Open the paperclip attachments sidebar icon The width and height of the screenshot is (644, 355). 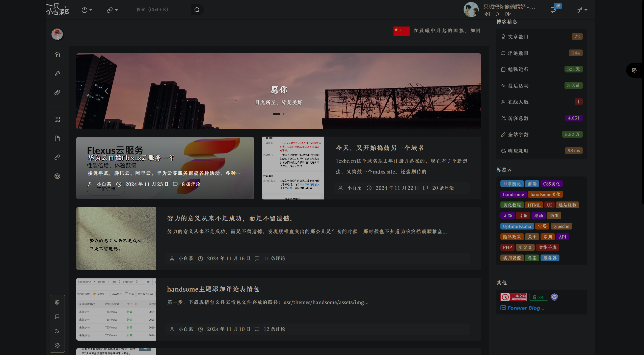coord(57,92)
